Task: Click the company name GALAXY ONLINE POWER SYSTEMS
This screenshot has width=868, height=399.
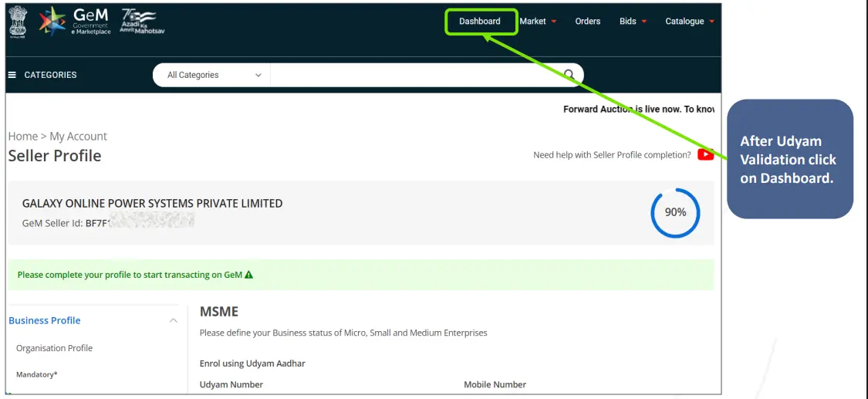Action: (152, 204)
